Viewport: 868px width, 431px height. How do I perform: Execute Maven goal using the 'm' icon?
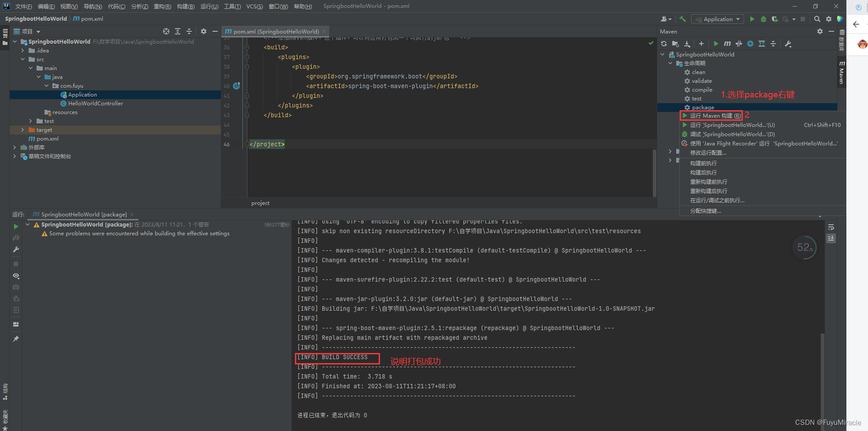click(727, 44)
